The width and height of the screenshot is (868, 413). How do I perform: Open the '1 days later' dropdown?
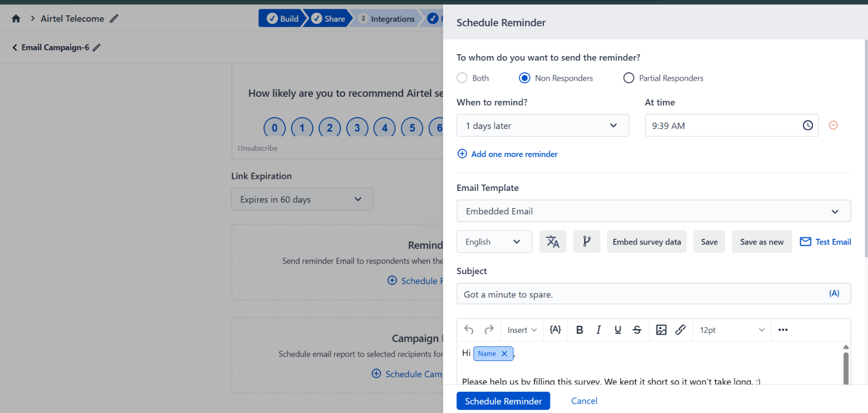(542, 126)
